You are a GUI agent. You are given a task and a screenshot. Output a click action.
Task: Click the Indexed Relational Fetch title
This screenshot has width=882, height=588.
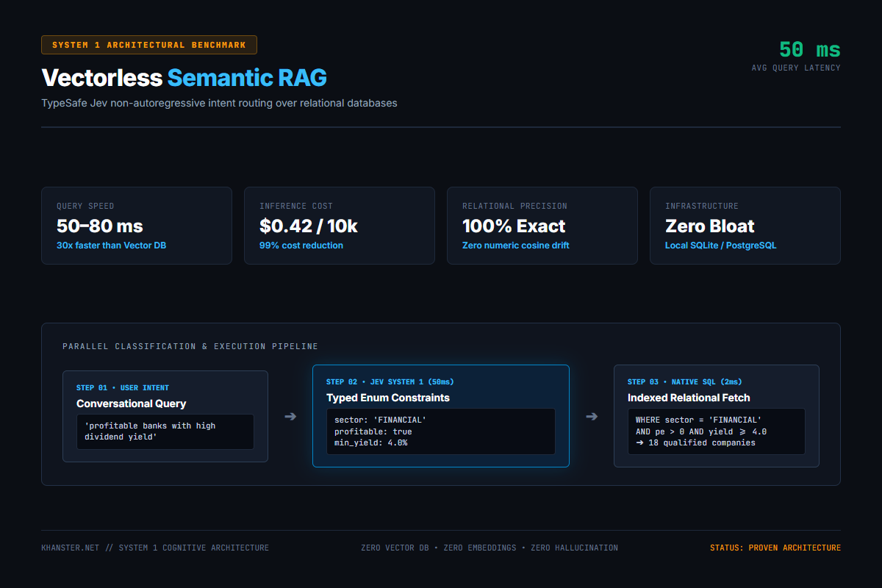coord(689,398)
